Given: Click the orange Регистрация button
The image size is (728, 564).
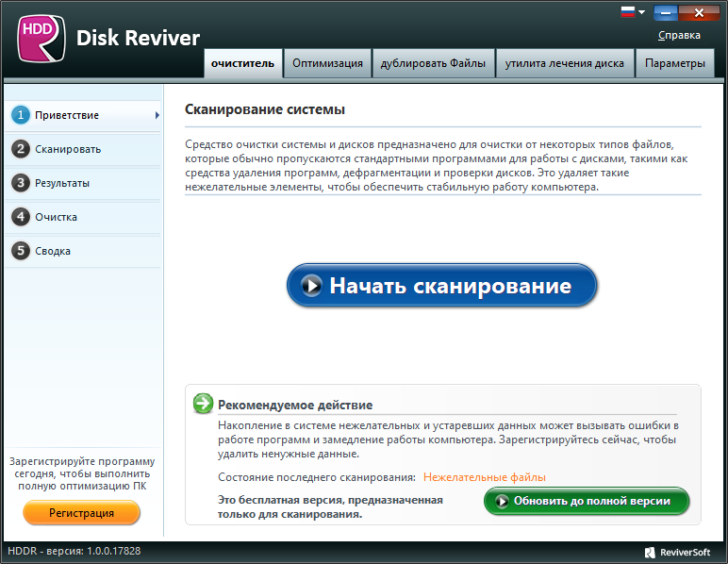Looking at the screenshot, I should pos(81,512).
